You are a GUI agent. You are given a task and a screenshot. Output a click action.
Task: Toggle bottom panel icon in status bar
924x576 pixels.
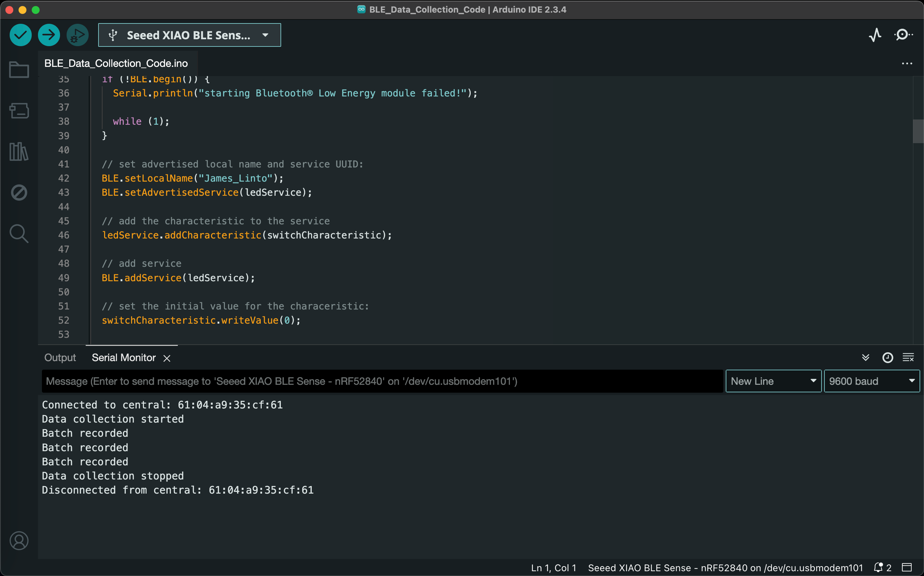(907, 568)
